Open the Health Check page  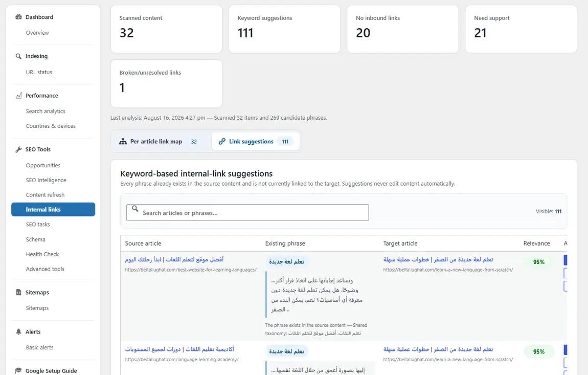42,254
